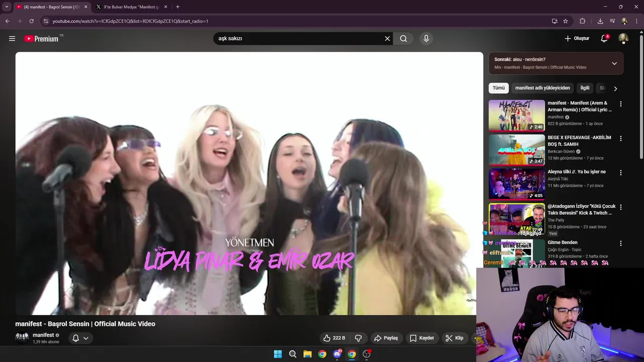Image resolution: width=644 pixels, height=362 pixels.
Task: Open more options for Gitme Benden video
Action: [621, 243]
